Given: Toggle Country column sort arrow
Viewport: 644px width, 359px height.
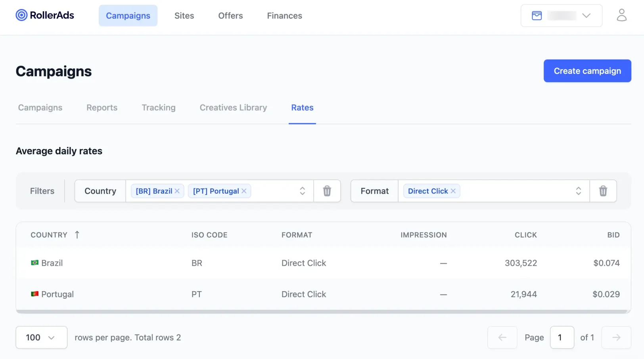Looking at the screenshot, I should click(77, 235).
